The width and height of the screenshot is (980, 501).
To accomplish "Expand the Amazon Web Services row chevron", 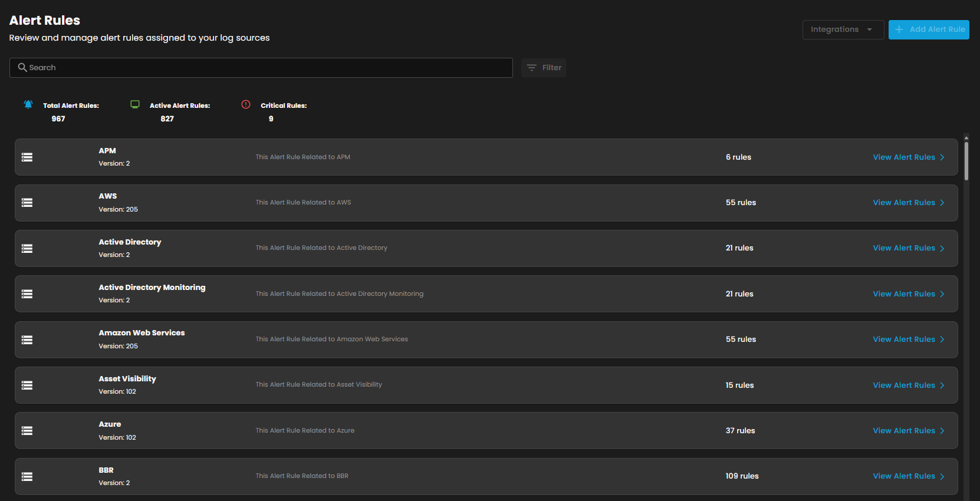I will click(942, 340).
